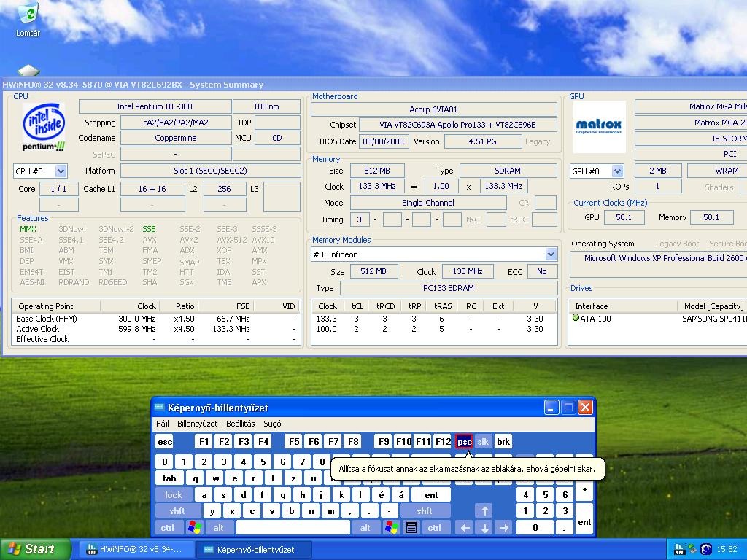Click the left arrow key
The height and width of the screenshot is (560, 747).
pos(465,528)
